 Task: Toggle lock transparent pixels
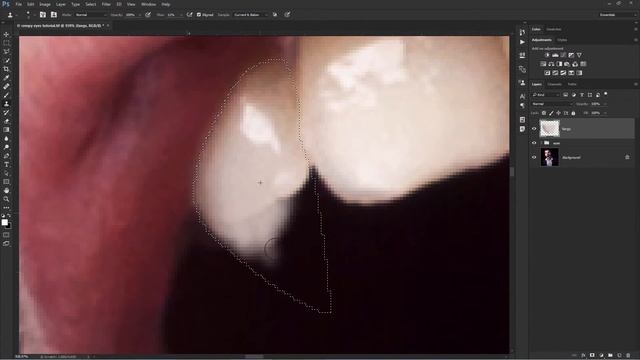coord(544,113)
